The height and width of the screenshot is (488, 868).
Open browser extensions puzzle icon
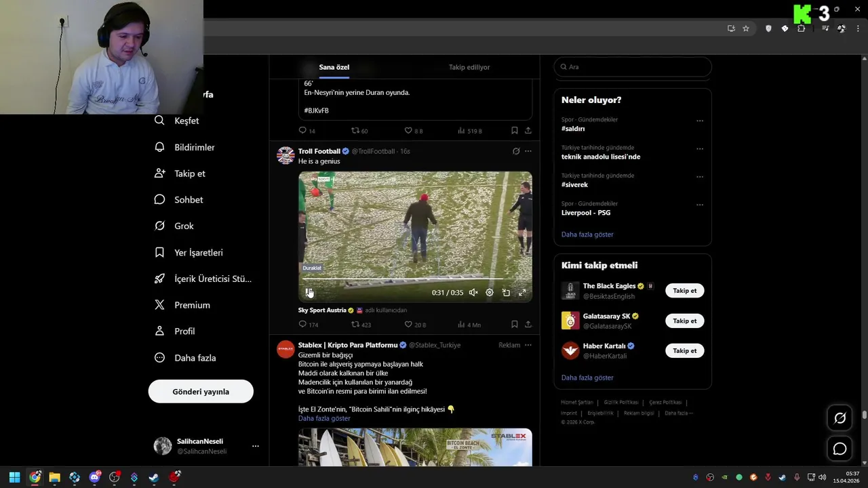tap(802, 28)
